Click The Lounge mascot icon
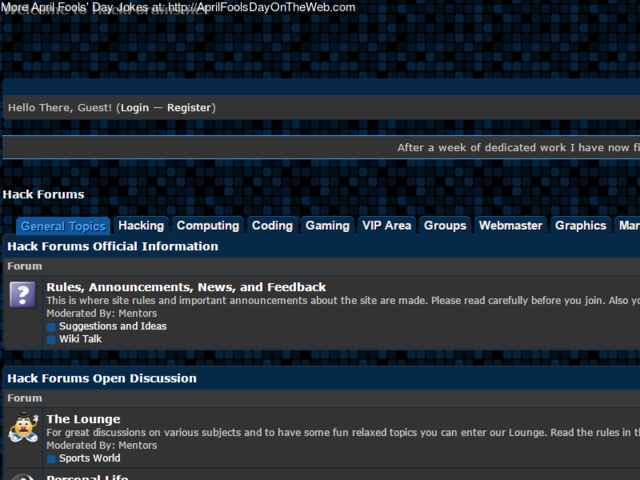Image resolution: width=640 pixels, height=480 pixels. tap(23, 428)
